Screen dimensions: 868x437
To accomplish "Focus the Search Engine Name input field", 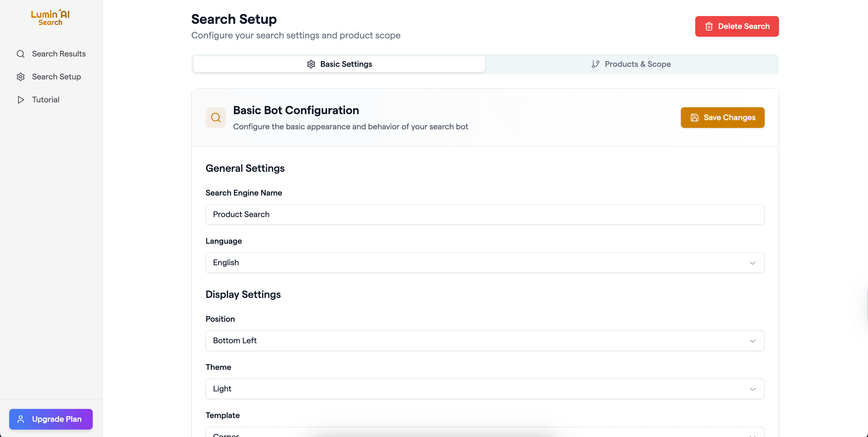I will [x=485, y=214].
